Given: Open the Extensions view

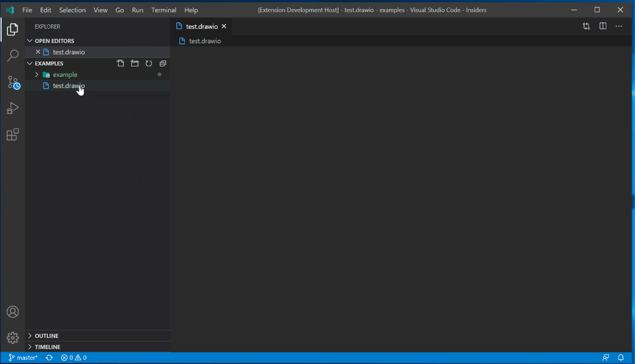Looking at the screenshot, I should click(13, 135).
